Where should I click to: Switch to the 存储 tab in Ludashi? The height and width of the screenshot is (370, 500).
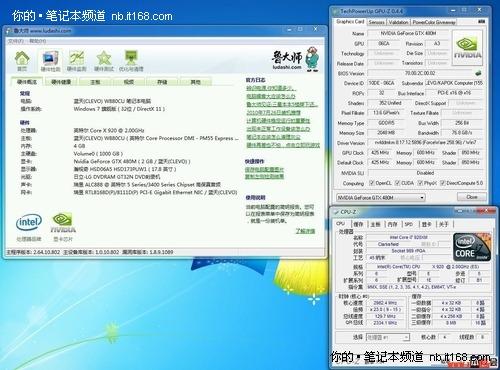162,82
